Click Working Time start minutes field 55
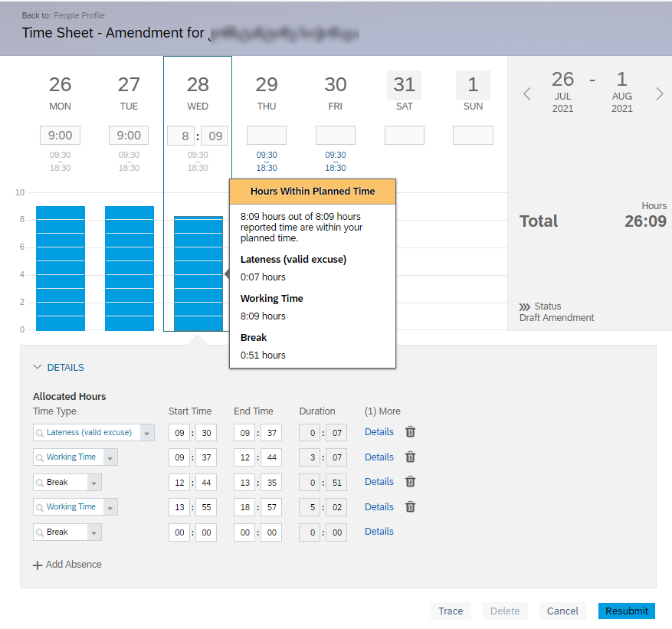 (206, 507)
